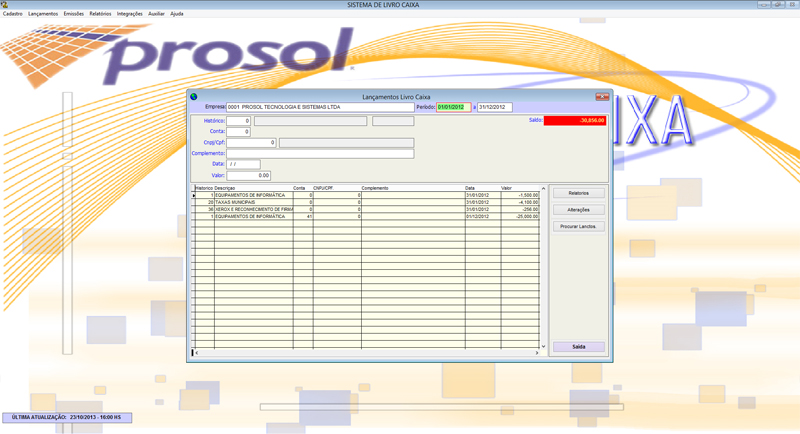The height and width of the screenshot is (434, 800).
Task: Select the XEROX E RECONHECIMENTO DE FIRMA row
Action: [367, 210]
